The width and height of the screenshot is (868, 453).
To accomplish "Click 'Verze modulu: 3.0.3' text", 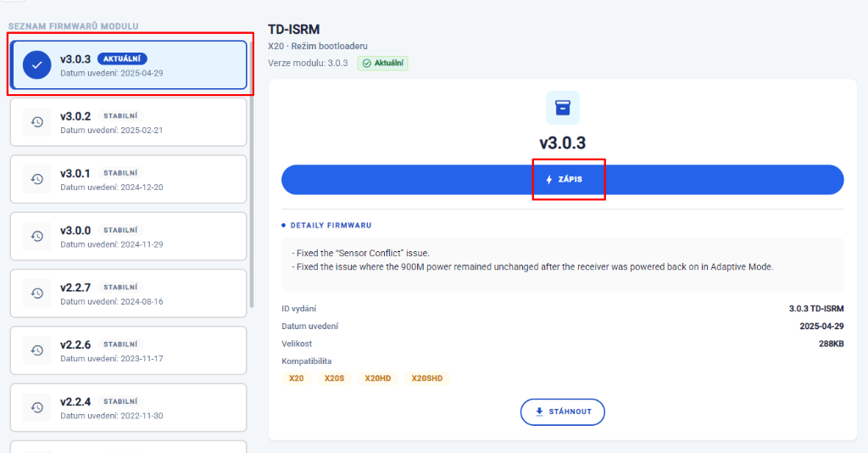I will point(308,63).
